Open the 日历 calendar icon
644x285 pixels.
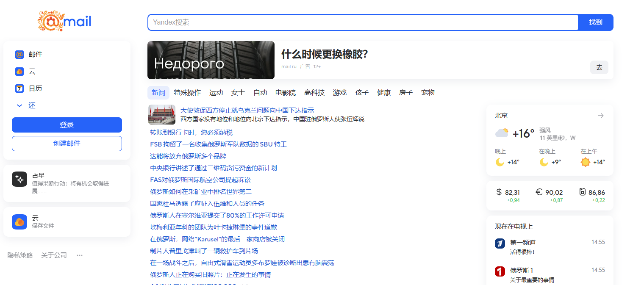coord(19,89)
